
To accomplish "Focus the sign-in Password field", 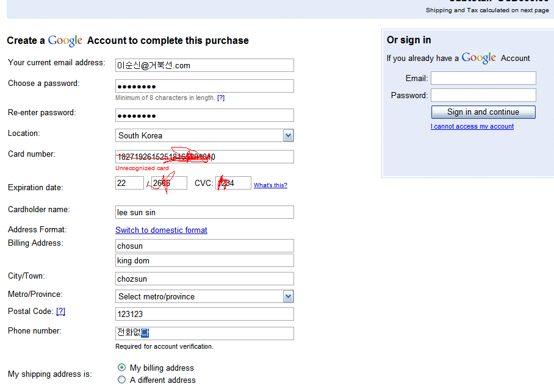I will pyautogui.click(x=483, y=95).
